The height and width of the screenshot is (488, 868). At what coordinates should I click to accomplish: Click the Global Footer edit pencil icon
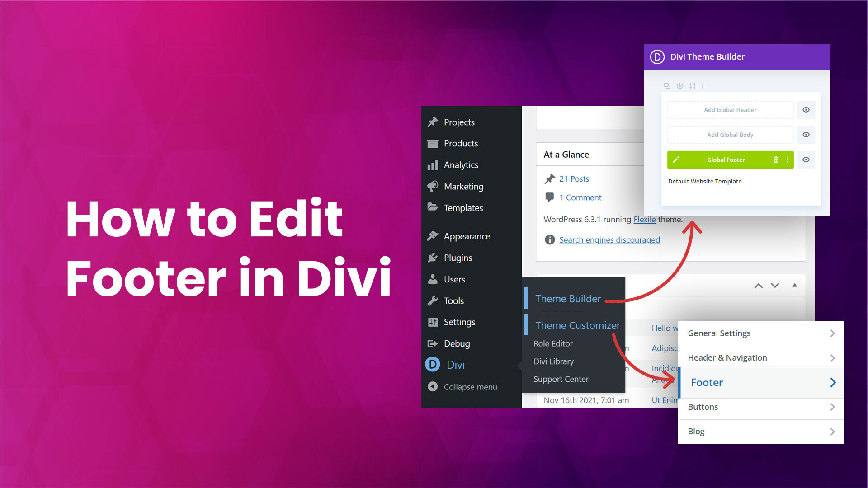click(x=675, y=159)
